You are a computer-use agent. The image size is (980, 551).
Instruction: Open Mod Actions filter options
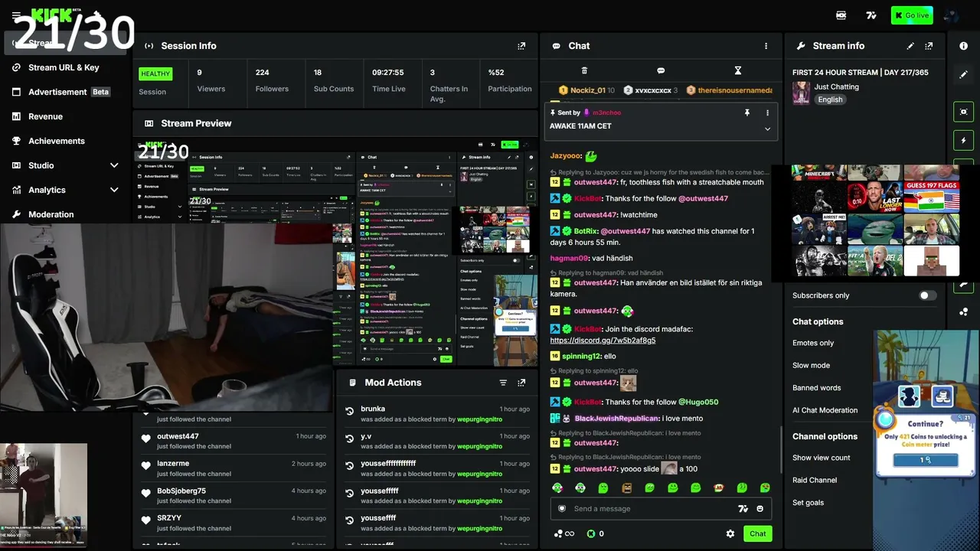503,383
